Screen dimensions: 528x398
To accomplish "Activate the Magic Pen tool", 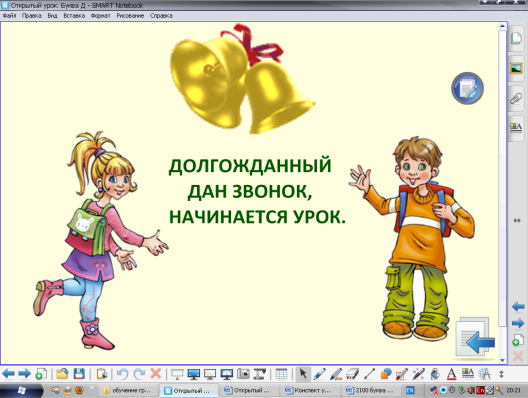I will (419, 374).
